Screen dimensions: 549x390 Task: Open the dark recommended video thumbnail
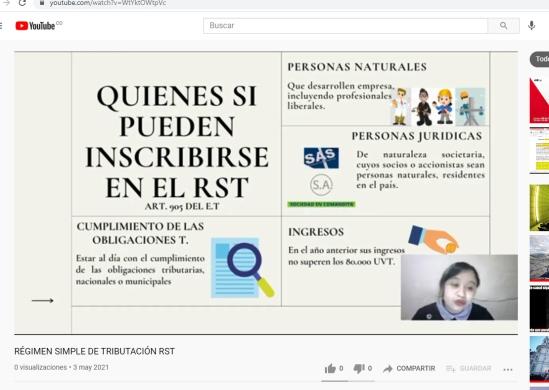[539, 308]
